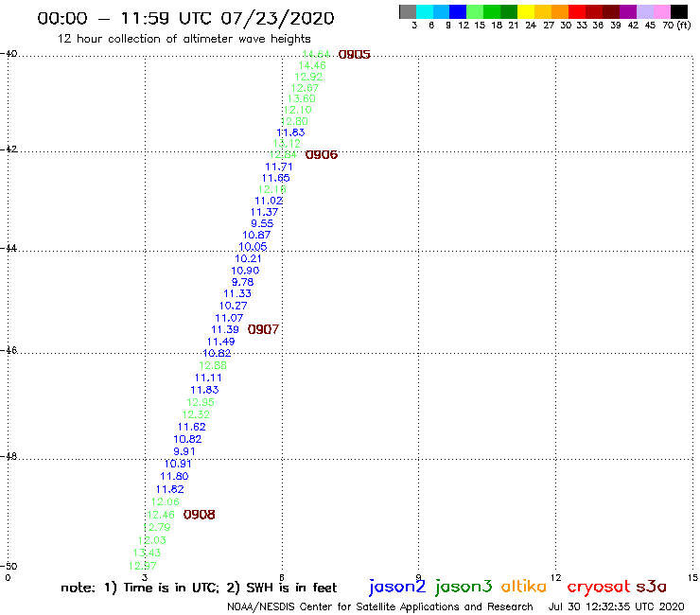Pick the orange swatch in the color scale

(x=560, y=11)
